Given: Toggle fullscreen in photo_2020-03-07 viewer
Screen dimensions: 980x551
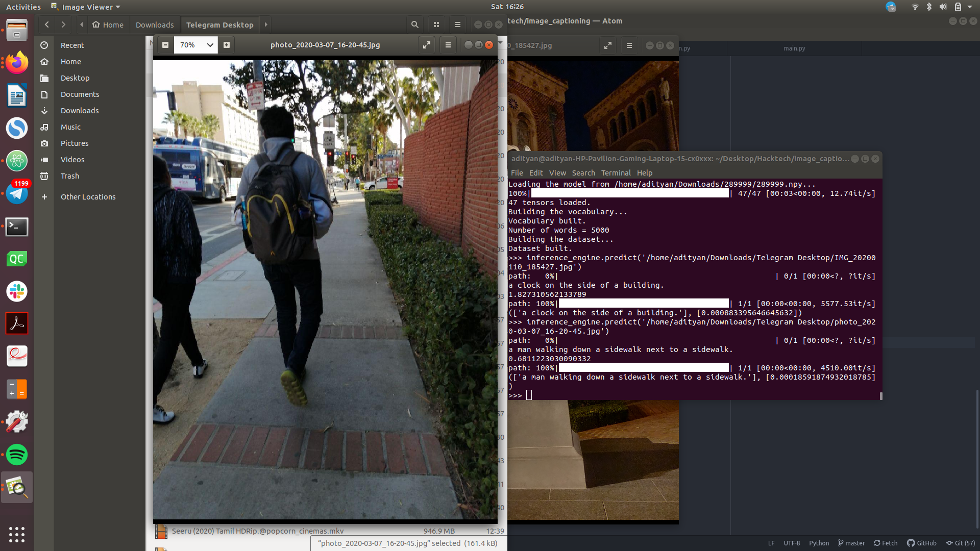Looking at the screenshot, I should tap(427, 45).
